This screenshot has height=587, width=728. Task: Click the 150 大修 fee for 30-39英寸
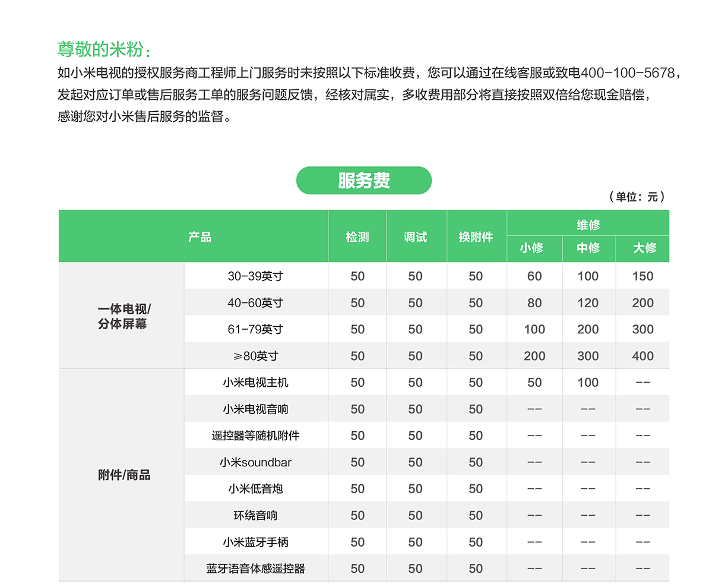pyautogui.click(x=642, y=276)
